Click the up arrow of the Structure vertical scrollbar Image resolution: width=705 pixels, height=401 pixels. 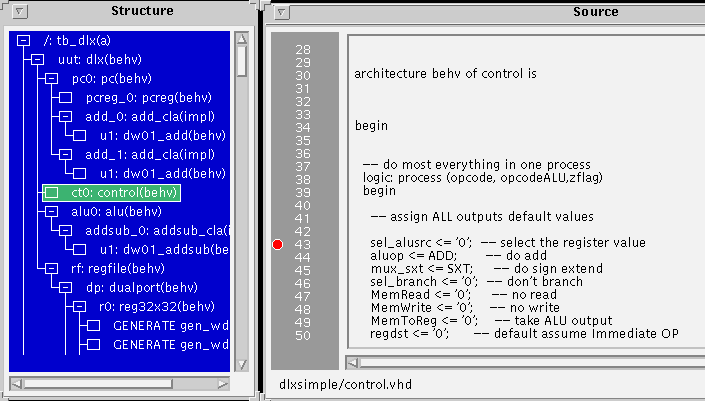pyautogui.click(x=241, y=38)
